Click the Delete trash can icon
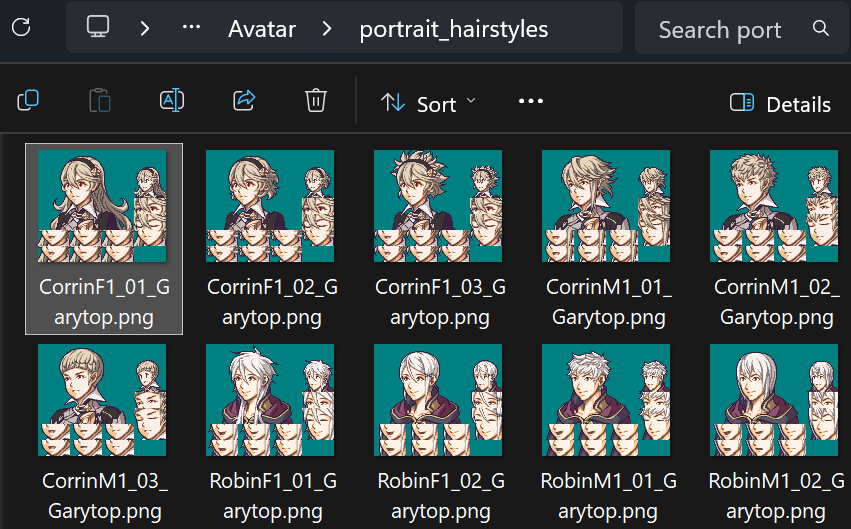The image size is (851, 529). (x=316, y=101)
